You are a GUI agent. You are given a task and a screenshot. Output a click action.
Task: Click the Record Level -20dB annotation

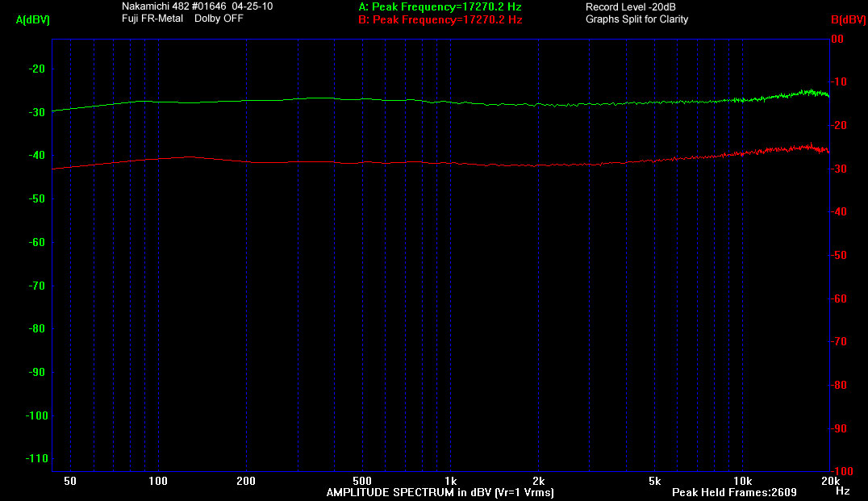[x=630, y=6]
